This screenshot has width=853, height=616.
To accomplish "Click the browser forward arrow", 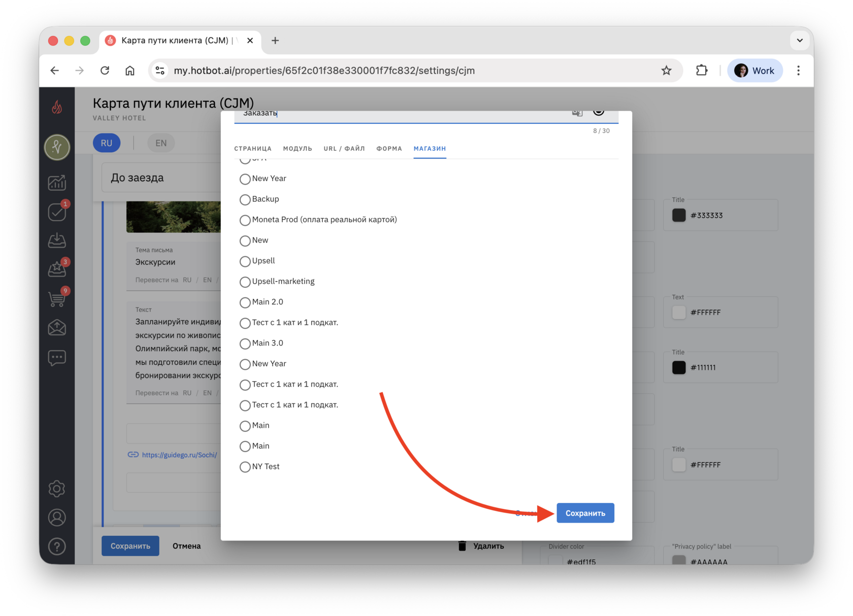I will (x=80, y=71).
